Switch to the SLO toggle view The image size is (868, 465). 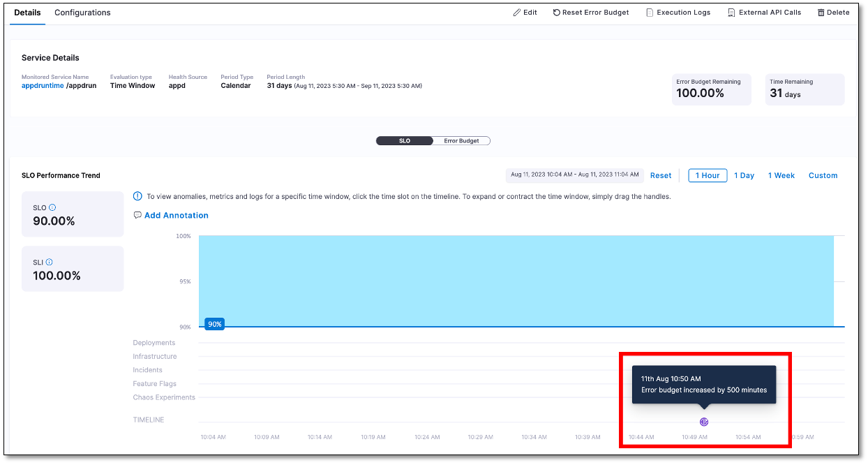pyautogui.click(x=405, y=141)
